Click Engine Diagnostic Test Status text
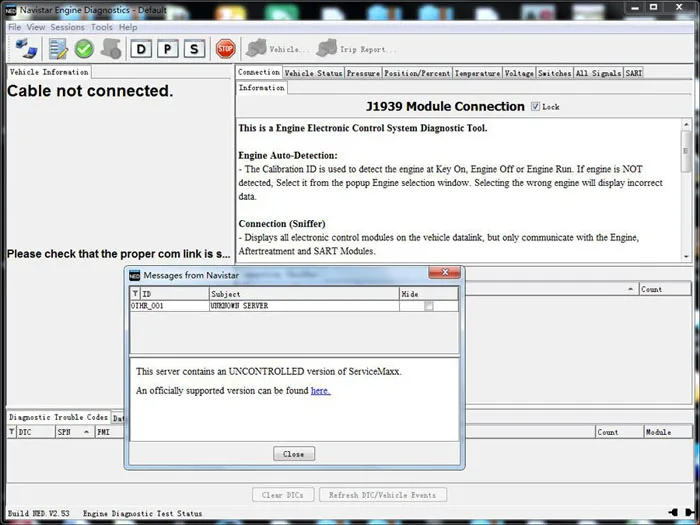The height and width of the screenshot is (525, 700). point(142,513)
